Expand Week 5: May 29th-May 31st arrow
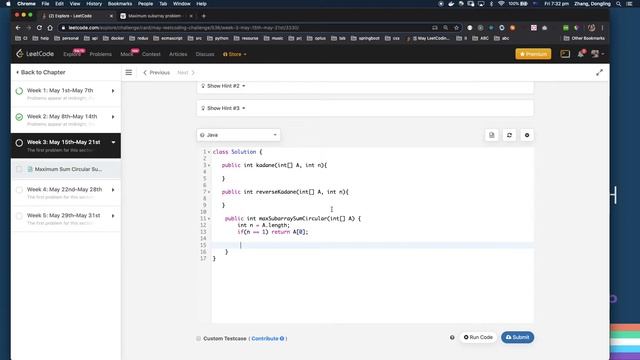 pyautogui.click(x=113, y=216)
